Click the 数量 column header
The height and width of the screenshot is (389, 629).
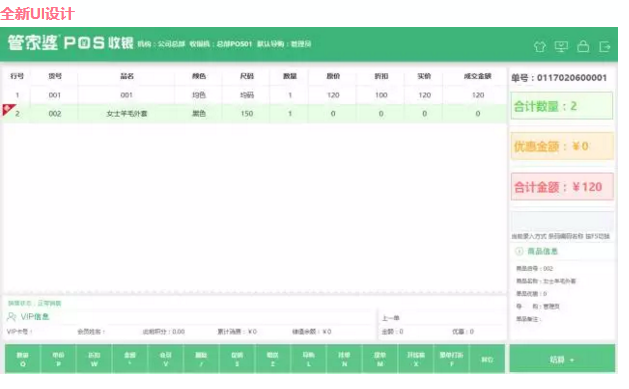pos(290,76)
